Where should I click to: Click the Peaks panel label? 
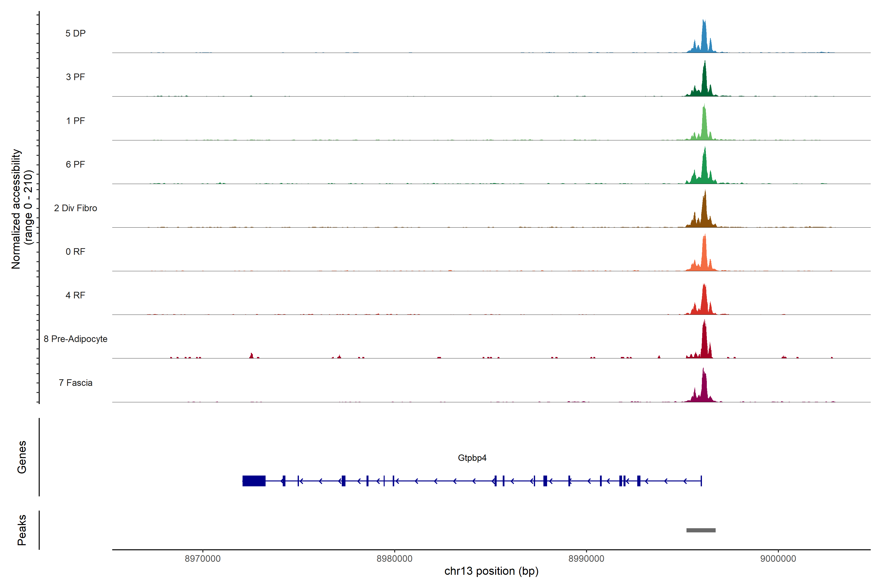pos(22,530)
